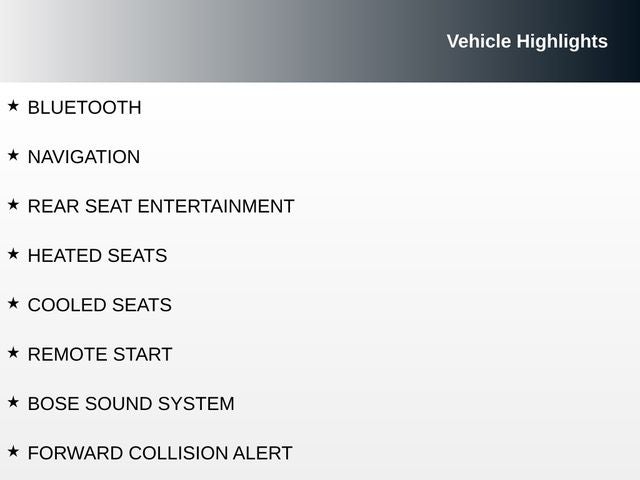The width and height of the screenshot is (640, 480).
Task: Click the star icon next to NAVIGATION
Action: point(13,155)
